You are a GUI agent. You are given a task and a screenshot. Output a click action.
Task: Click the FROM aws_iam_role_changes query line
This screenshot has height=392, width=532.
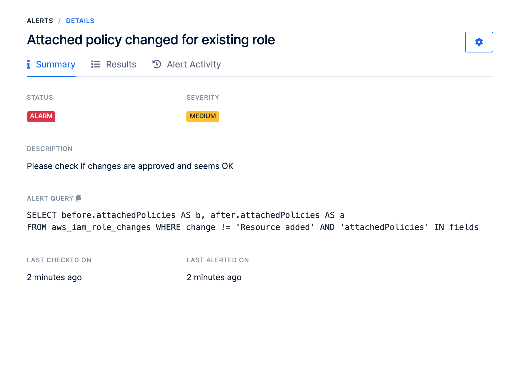252,227
